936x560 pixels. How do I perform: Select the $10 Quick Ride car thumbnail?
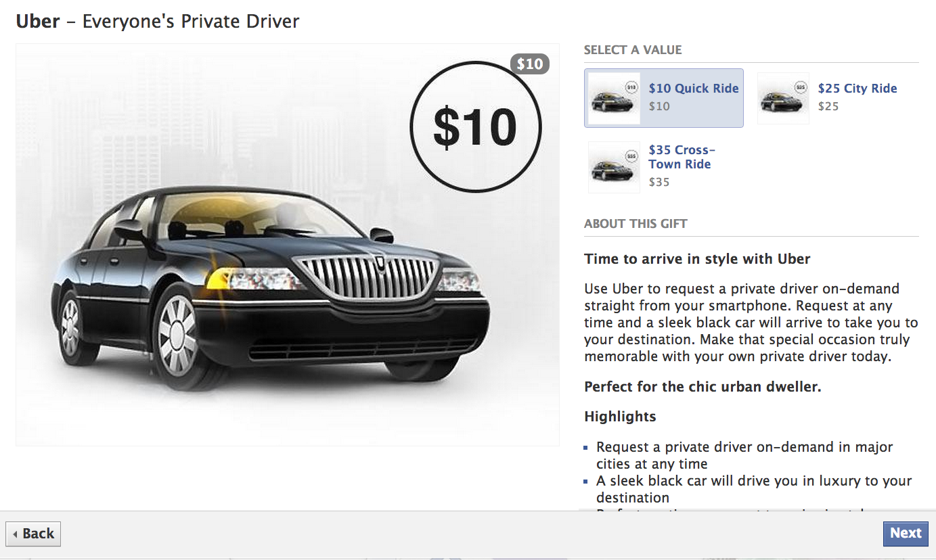[614, 98]
